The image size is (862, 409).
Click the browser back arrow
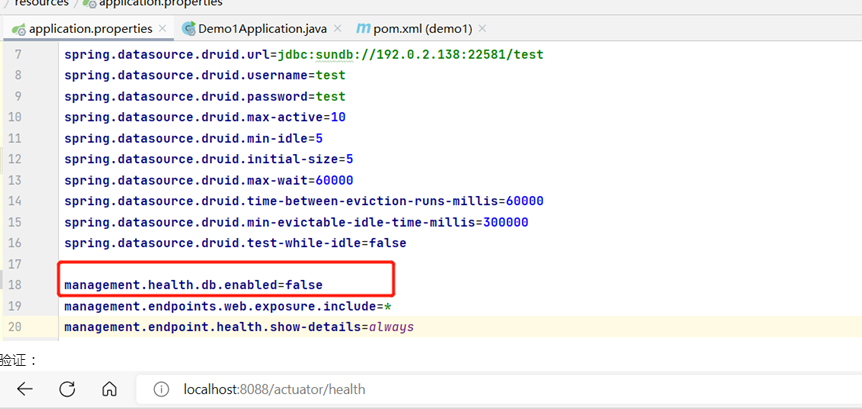pyautogui.click(x=25, y=390)
